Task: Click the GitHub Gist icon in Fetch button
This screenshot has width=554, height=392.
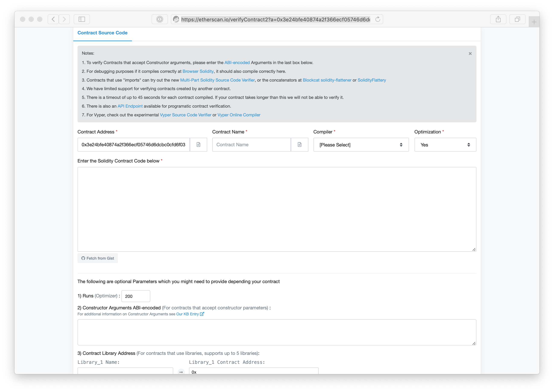Action: click(x=83, y=258)
